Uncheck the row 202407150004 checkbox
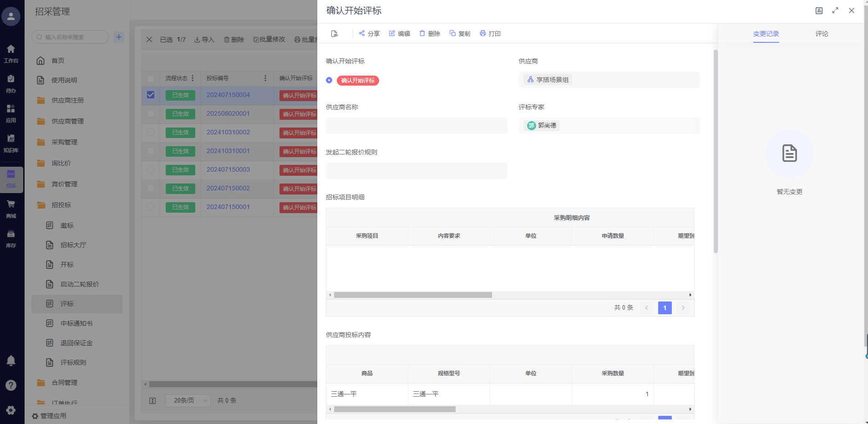The height and width of the screenshot is (424, 868). click(151, 95)
